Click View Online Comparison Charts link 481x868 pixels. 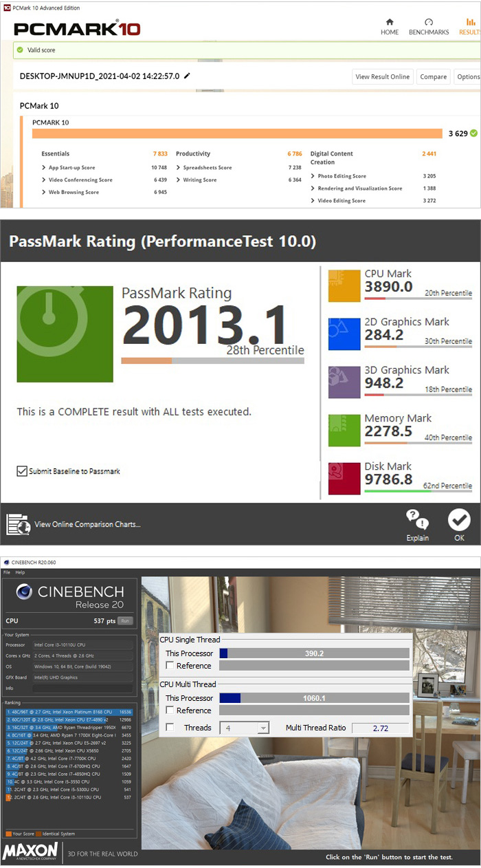(x=87, y=525)
